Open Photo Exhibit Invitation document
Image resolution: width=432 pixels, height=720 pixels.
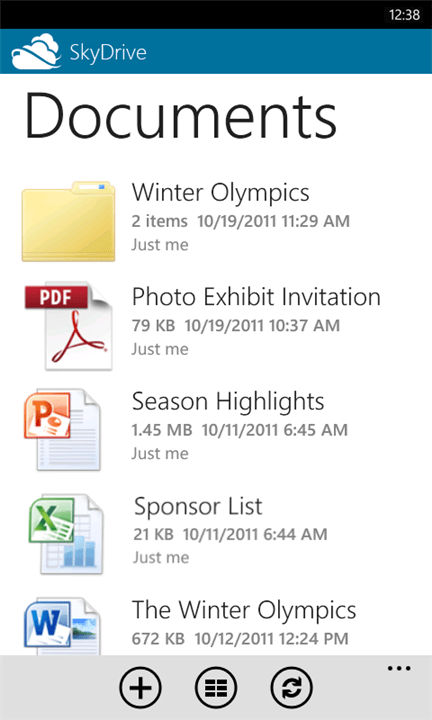[256, 297]
